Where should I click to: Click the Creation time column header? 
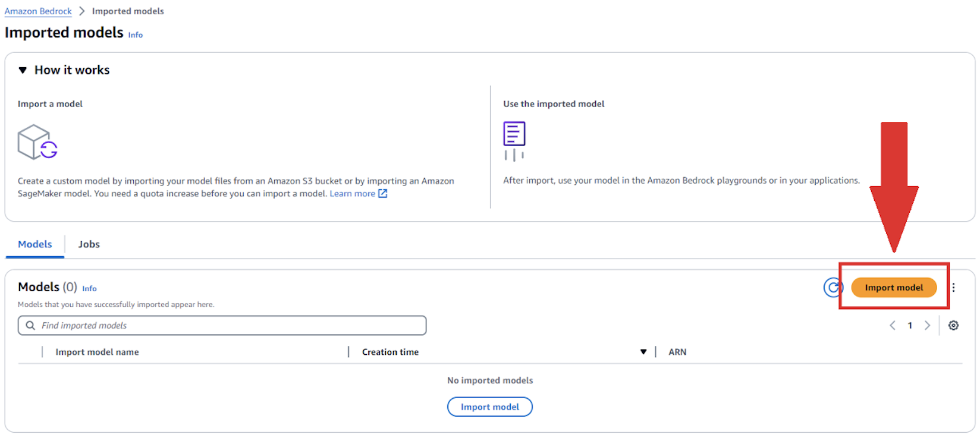point(391,352)
